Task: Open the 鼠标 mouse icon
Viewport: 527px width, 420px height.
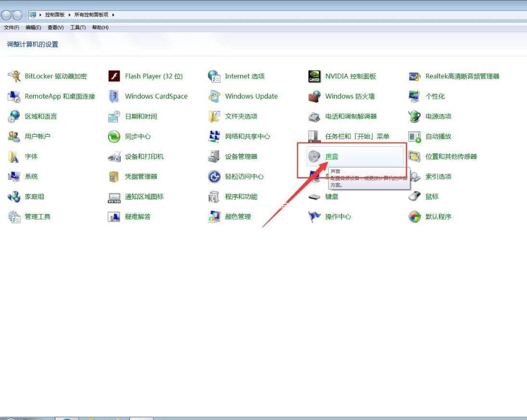Action: tap(415, 196)
